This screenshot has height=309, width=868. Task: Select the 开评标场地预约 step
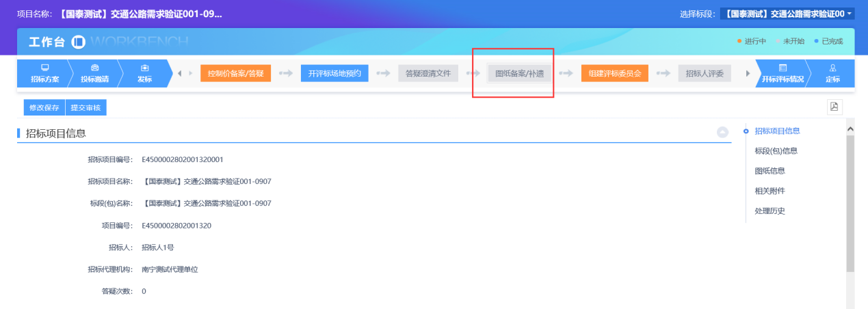tap(334, 74)
